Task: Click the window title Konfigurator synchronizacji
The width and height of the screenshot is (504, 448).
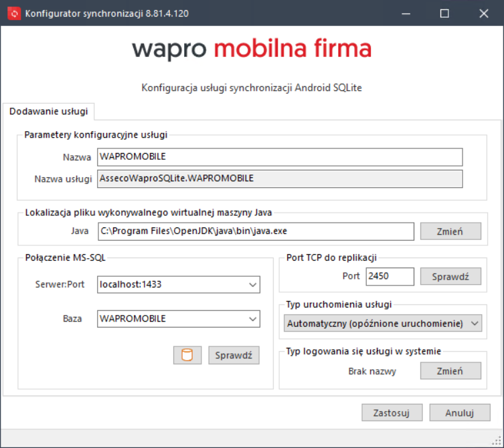Action: pos(106,13)
